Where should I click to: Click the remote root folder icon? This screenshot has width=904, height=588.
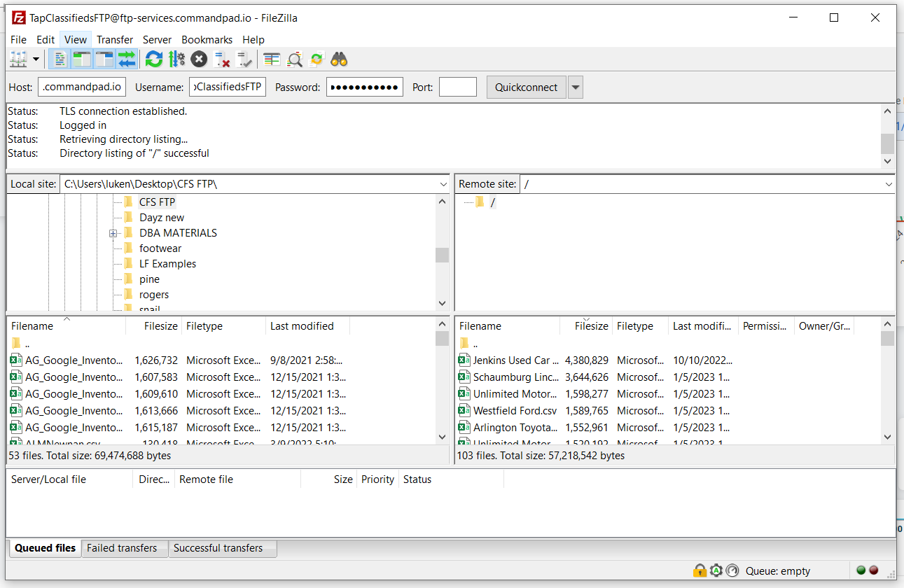coord(480,202)
